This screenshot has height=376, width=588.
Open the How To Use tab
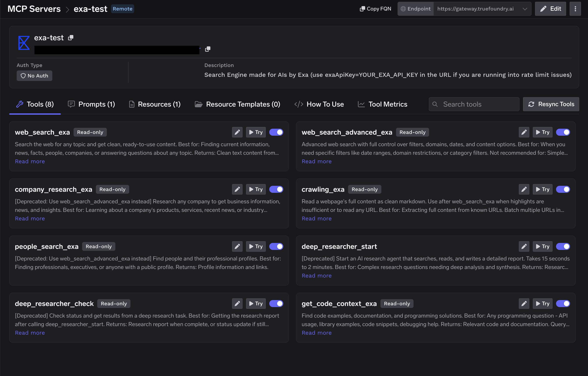pos(319,104)
